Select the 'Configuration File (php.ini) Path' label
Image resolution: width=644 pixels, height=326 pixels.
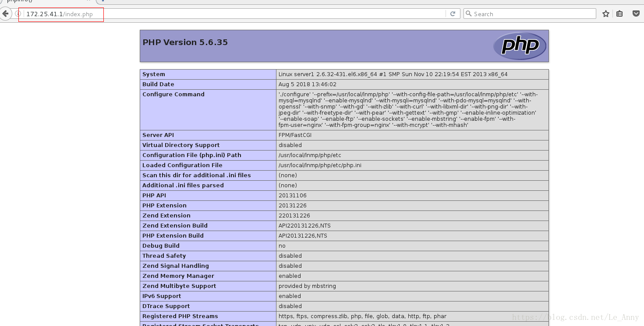(x=192, y=155)
